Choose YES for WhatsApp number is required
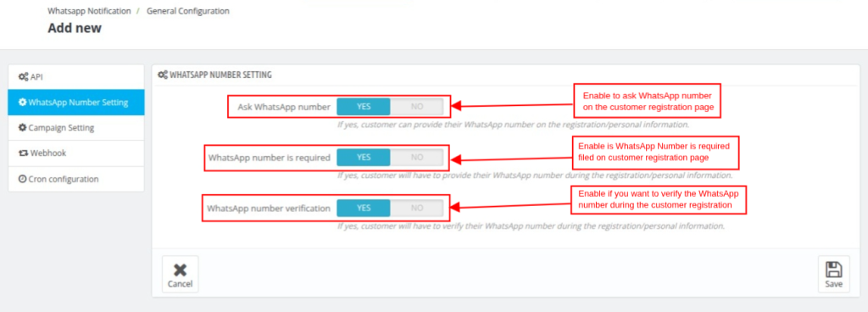The height and width of the screenshot is (312, 868). (364, 158)
